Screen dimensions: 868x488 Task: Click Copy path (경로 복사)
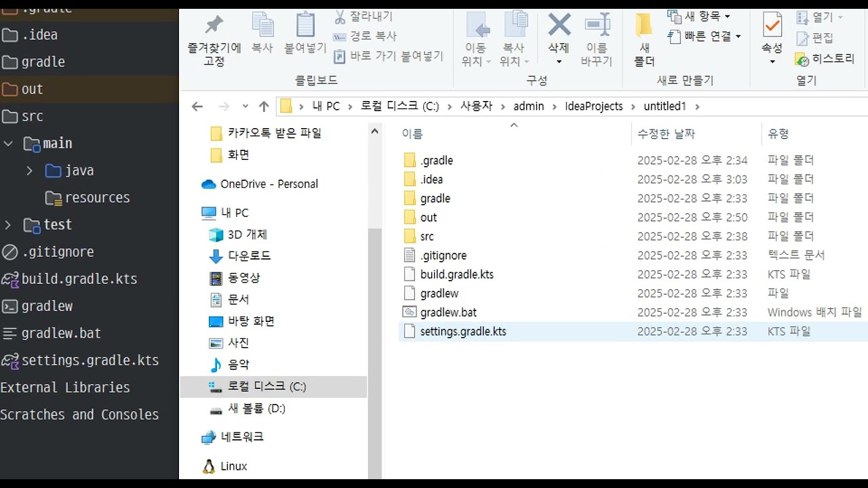pos(365,36)
